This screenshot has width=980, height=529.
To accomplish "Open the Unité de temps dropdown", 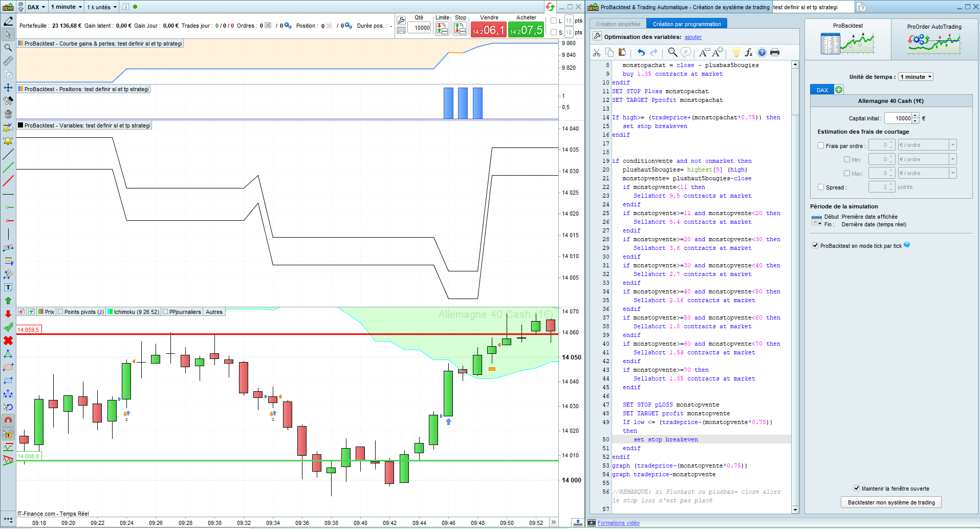I will (916, 77).
